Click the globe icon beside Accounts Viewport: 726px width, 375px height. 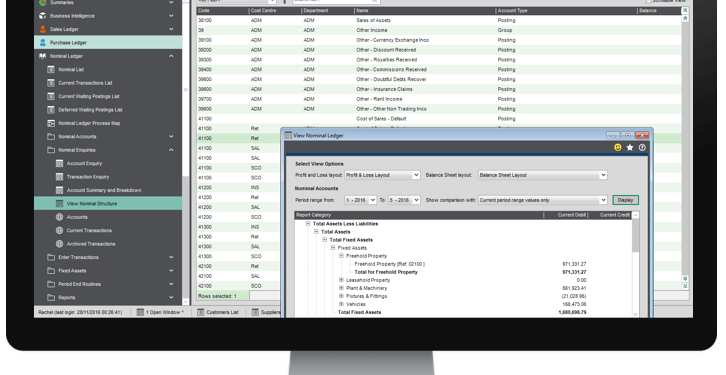point(59,217)
